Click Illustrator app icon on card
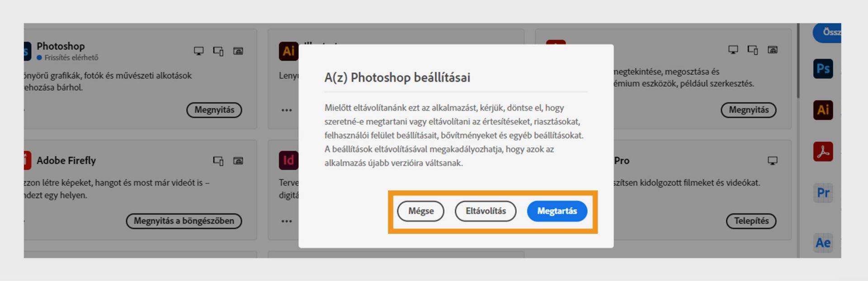 [x=288, y=51]
